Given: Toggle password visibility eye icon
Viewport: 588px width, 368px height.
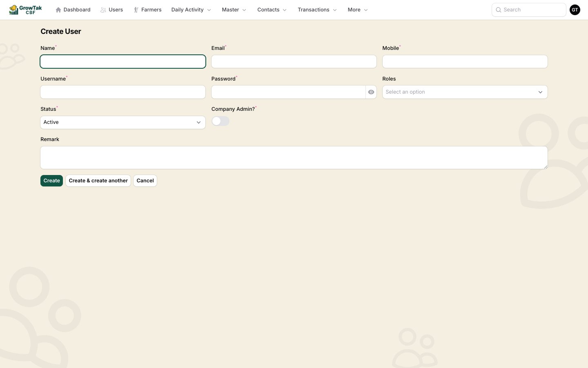Looking at the screenshot, I should coord(371,92).
